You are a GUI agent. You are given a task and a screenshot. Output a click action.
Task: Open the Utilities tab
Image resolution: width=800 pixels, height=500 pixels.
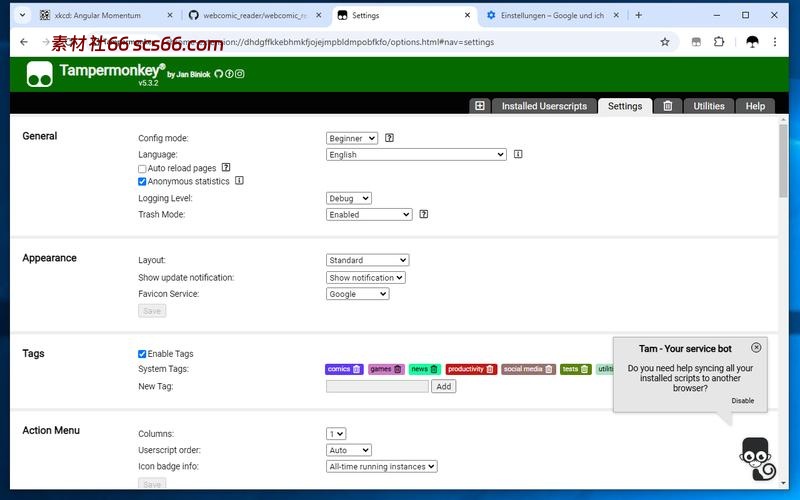pyautogui.click(x=709, y=106)
